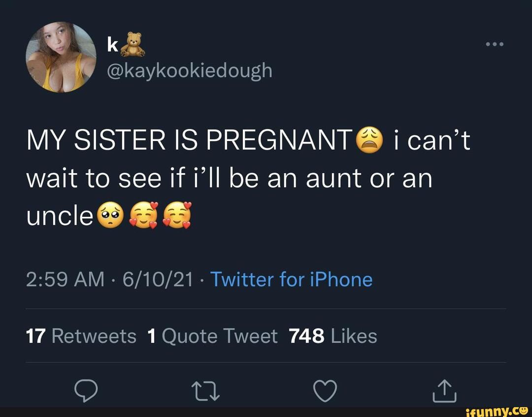Click the teddy bear emoji beside the name
The width and height of the screenshot is (532, 417).
tap(133, 45)
